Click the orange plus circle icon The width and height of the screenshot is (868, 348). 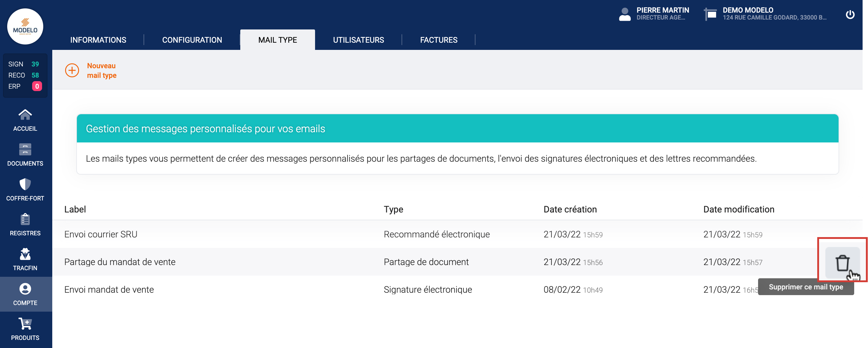72,71
